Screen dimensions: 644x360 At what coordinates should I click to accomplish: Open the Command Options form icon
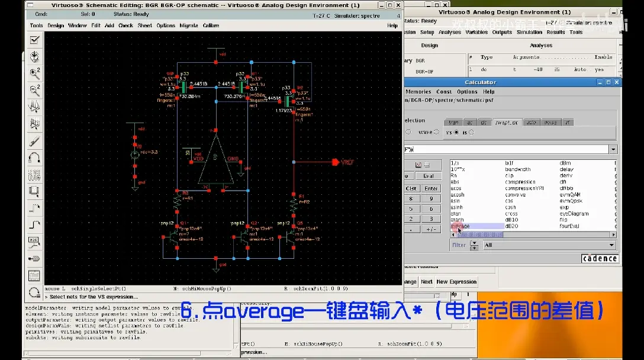click(x=34, y=276)
